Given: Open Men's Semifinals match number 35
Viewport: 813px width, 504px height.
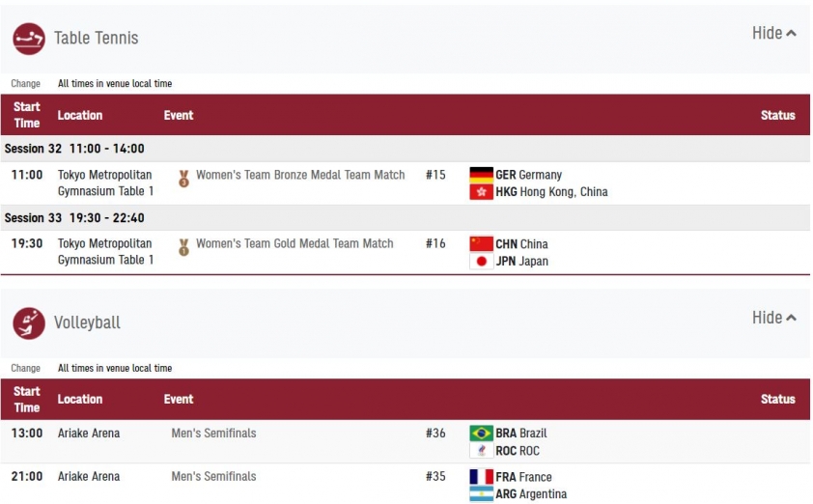Looking at the screenshot, I should 213,476.
